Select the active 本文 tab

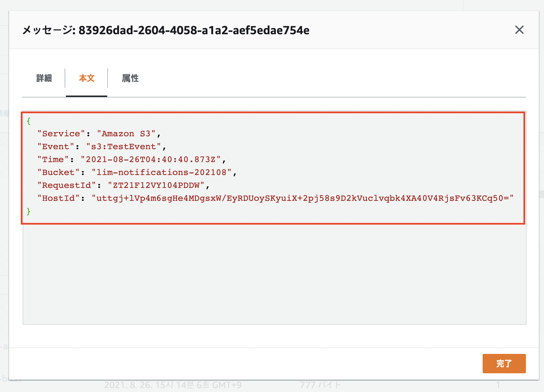point(86,78)
